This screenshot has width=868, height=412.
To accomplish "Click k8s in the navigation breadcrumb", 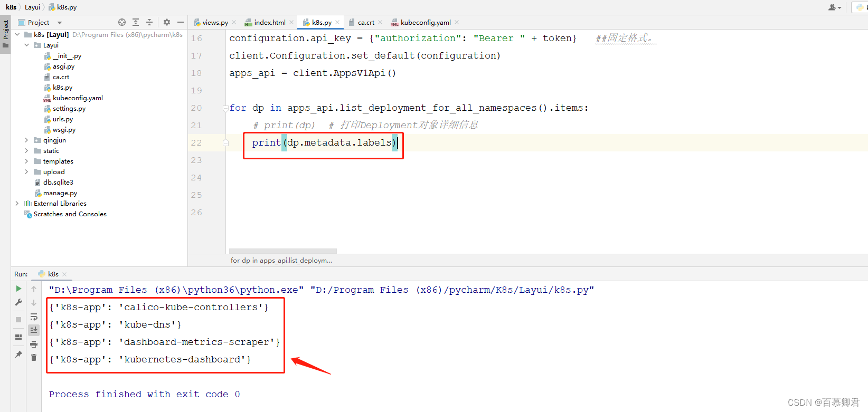I will (x=11, y=7).
